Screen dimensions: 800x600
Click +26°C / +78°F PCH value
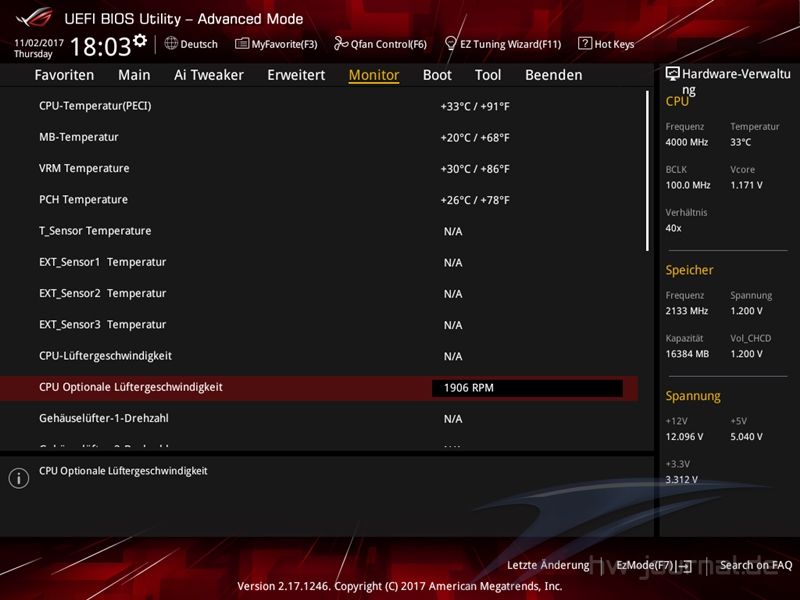pyautogui.click(x=475, y=200)
